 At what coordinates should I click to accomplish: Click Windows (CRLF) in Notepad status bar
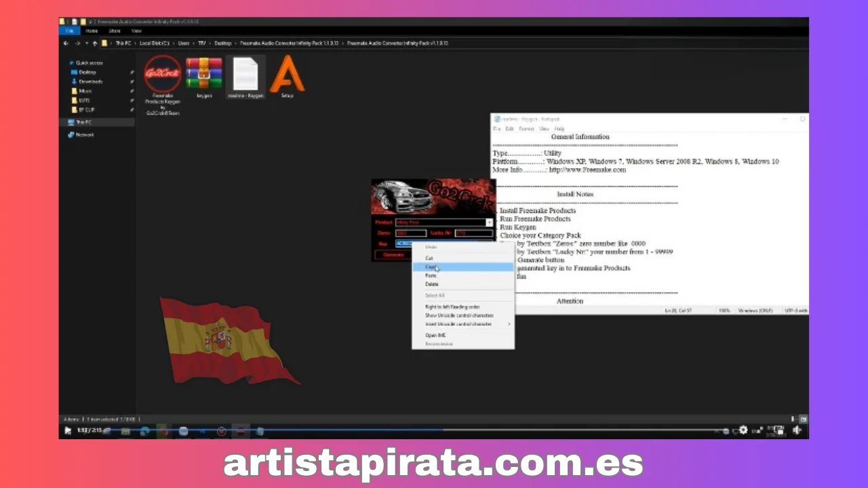[x=756, y=310]
